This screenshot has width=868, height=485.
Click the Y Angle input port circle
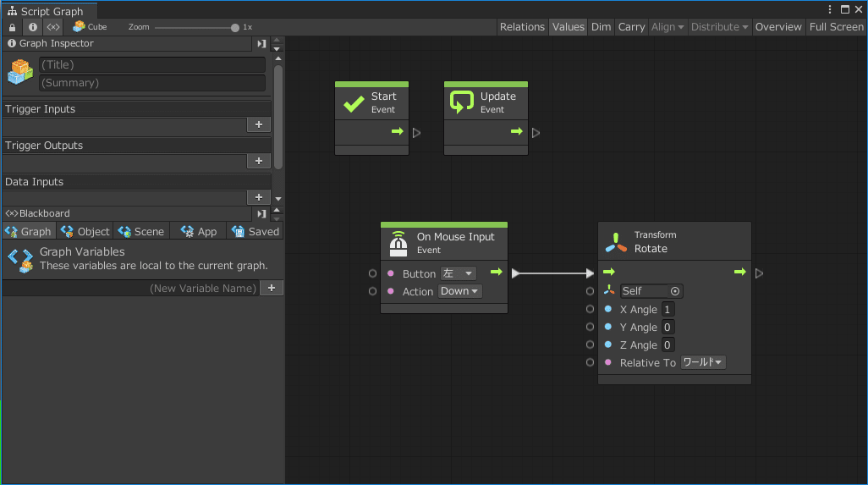591,327
